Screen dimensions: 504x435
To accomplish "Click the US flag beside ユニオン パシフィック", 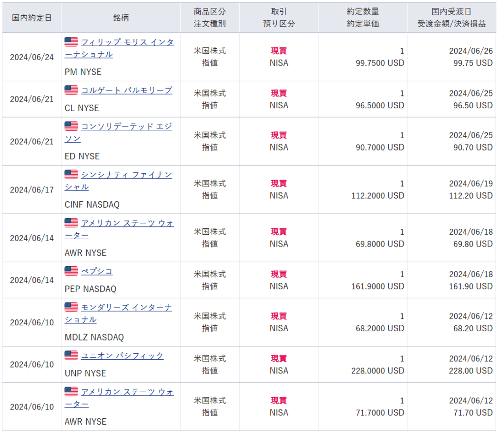I will [x=71, y=356].
